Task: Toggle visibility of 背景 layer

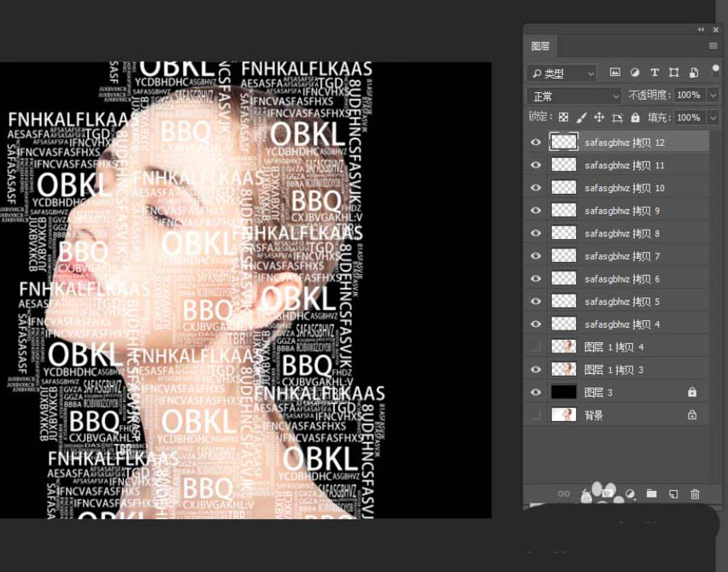Action: coord(536,415)
